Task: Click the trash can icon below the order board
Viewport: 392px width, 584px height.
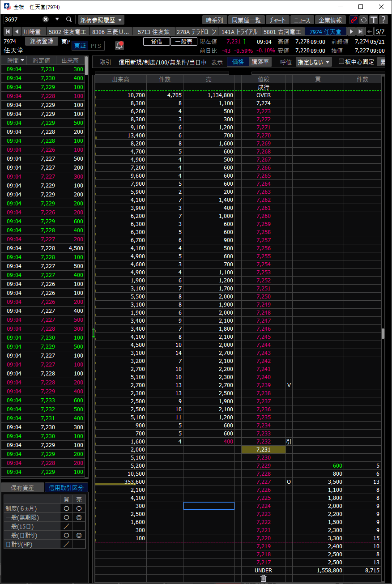Action: pyautogui.click(x=263, y=578)
